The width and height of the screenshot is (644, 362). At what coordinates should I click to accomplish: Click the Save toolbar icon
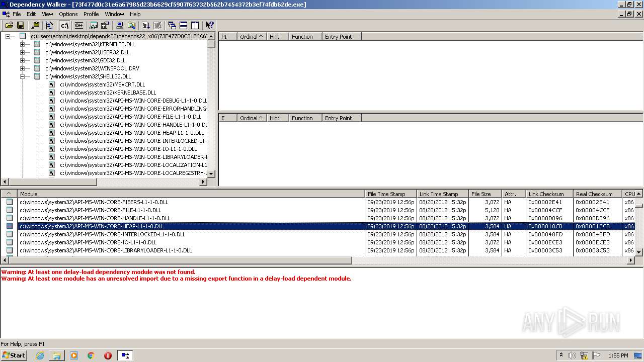click(21, 25)
